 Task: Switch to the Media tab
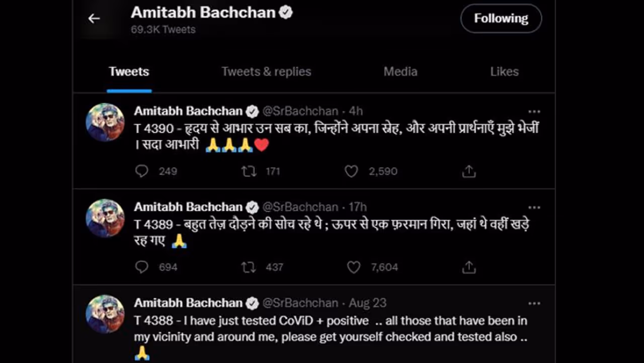tap(400, 71)
